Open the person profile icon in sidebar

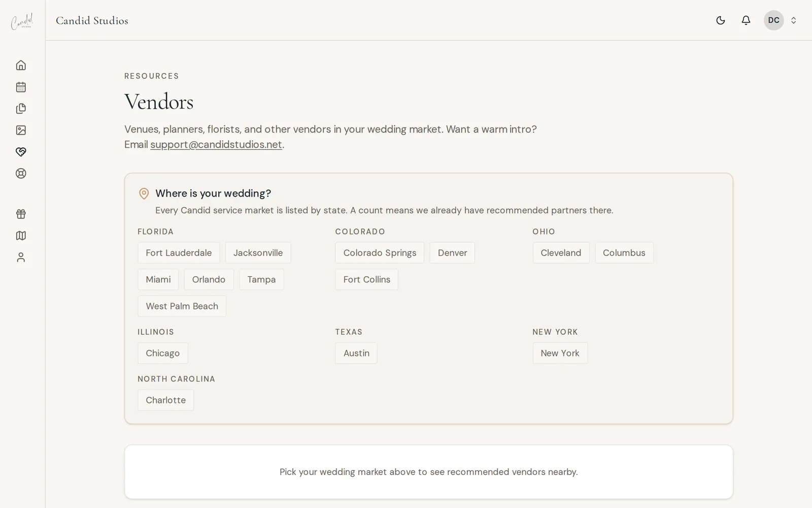(21, 258)
